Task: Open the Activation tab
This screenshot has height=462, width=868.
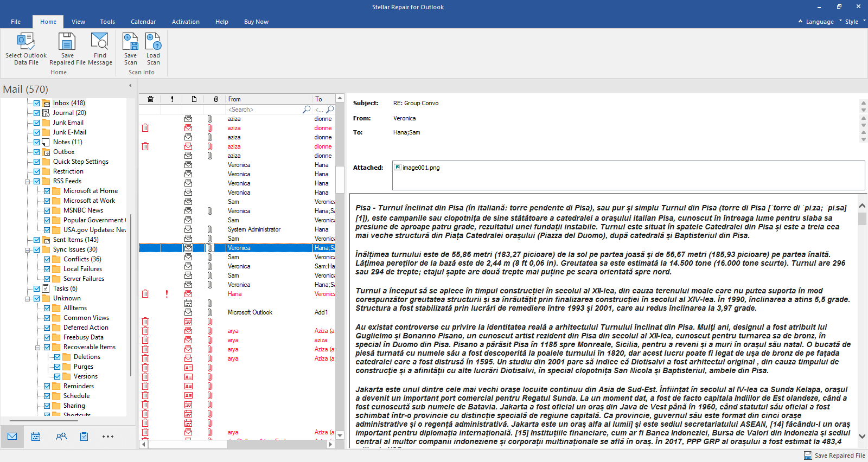Action: coord(186,22)
